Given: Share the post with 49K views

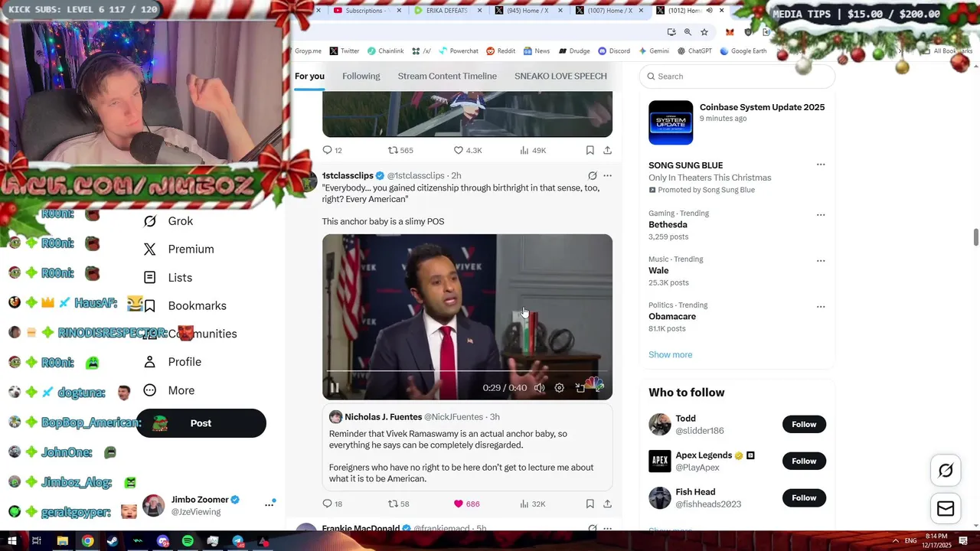Looking at the screenshot, I should pyautogui.click(x=607, y=151).
